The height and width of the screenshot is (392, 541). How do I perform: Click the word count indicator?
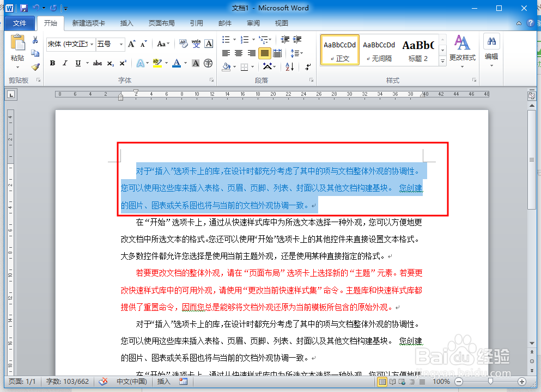[x=68, y=381]
